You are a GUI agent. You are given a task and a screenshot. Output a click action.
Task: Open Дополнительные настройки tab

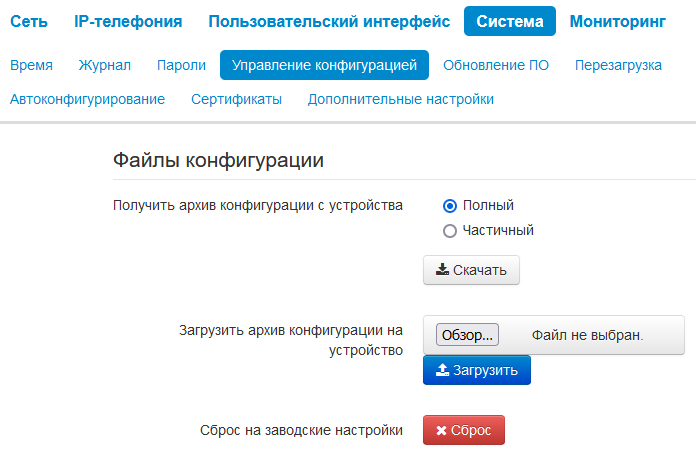pyautogui.click(x=400, y=99)
